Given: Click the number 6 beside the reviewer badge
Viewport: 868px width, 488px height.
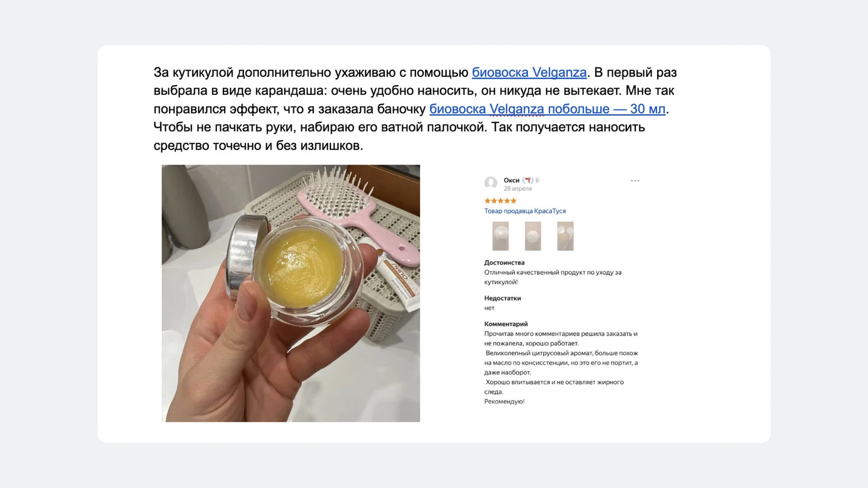Looking at the screenshot, I should pyautogui.click(x=537, y=180).
